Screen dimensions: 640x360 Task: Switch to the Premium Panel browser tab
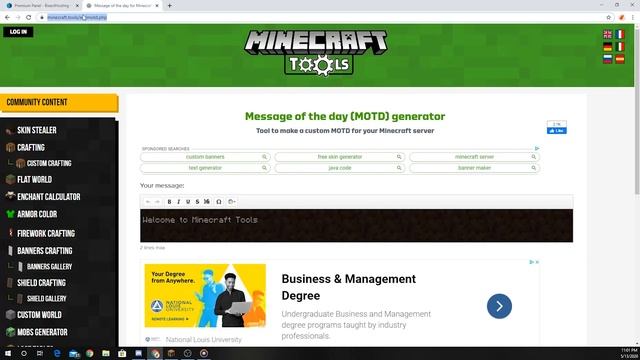click(41, 6)
